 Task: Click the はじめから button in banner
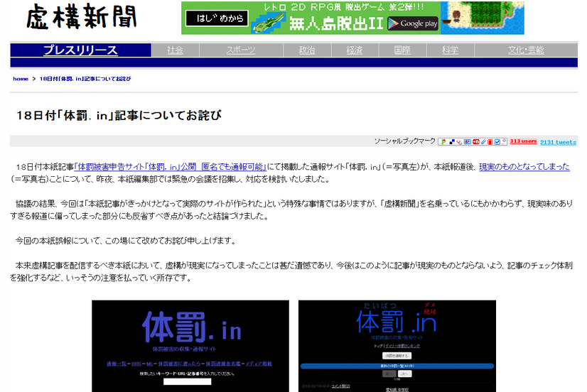tap(217, 18)
